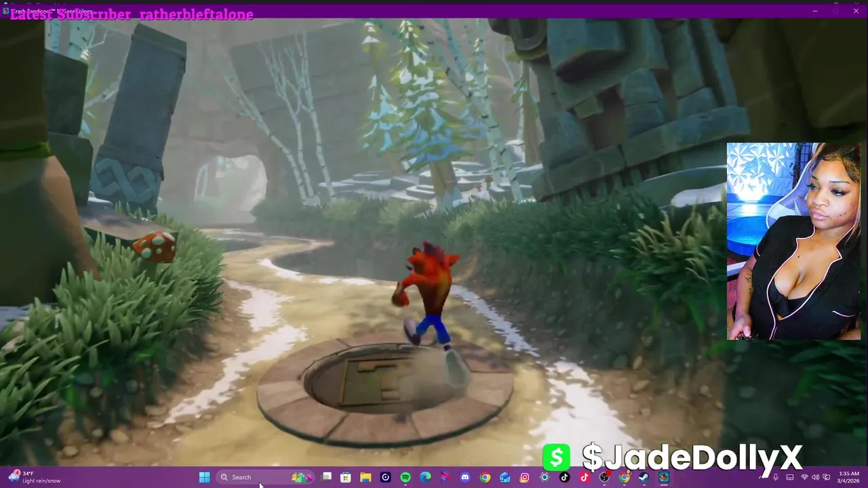Open File Explorer folder icon
The width and height of the screenshot is (868, 488).
pyautogui.click(x=366, y=477)
